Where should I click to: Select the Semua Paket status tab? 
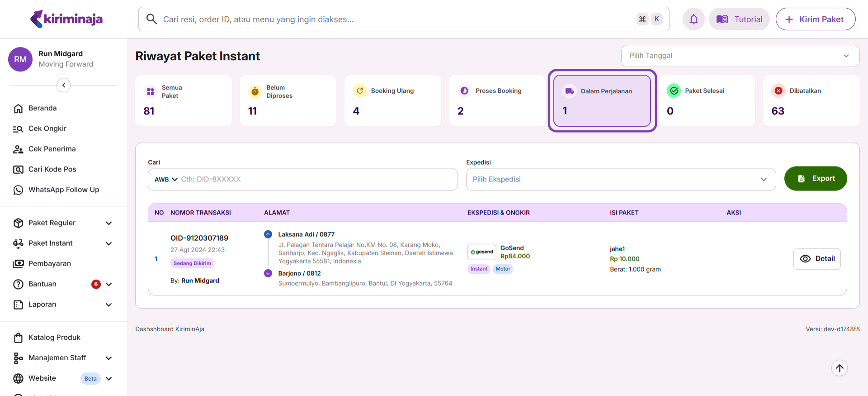(x=183, y=101)
